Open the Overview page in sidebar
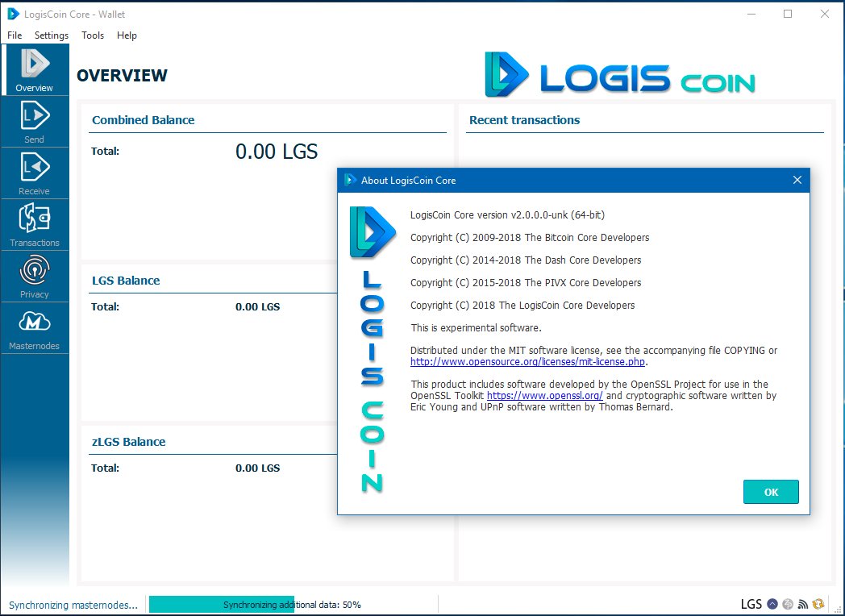This screenshot has width=845, height=616. coord(35,70)
